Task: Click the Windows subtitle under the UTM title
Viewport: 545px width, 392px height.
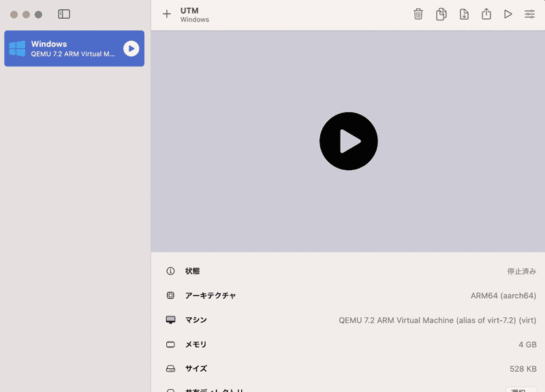Action: point(195,20)
